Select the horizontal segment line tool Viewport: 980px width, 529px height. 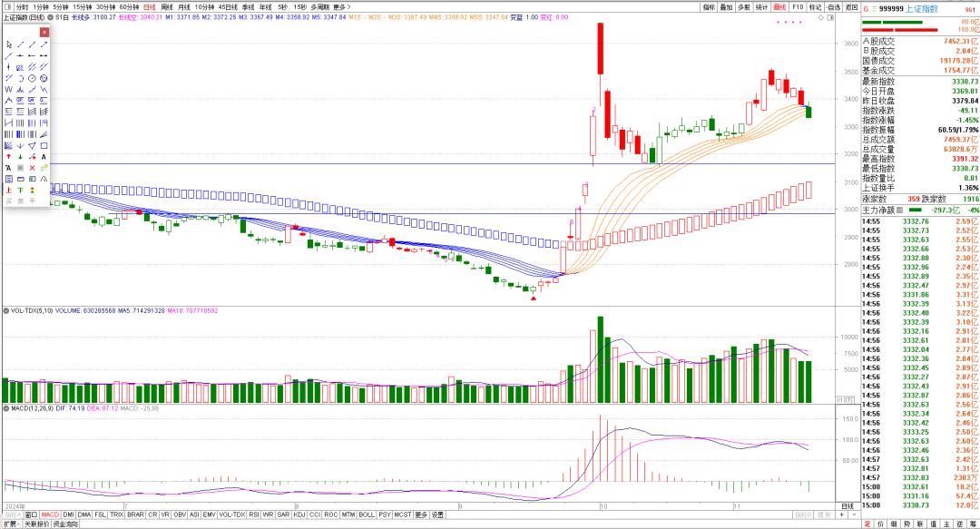click(x=44, y=55)
